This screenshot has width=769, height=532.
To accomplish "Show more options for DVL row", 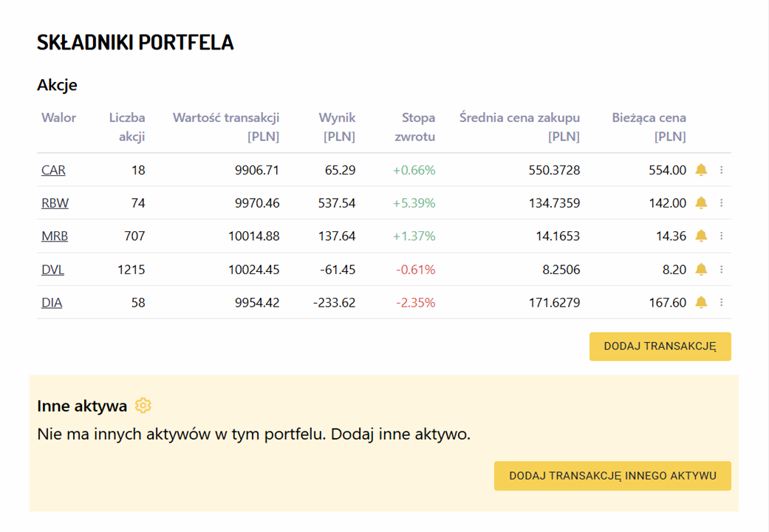I will point(722,270).
